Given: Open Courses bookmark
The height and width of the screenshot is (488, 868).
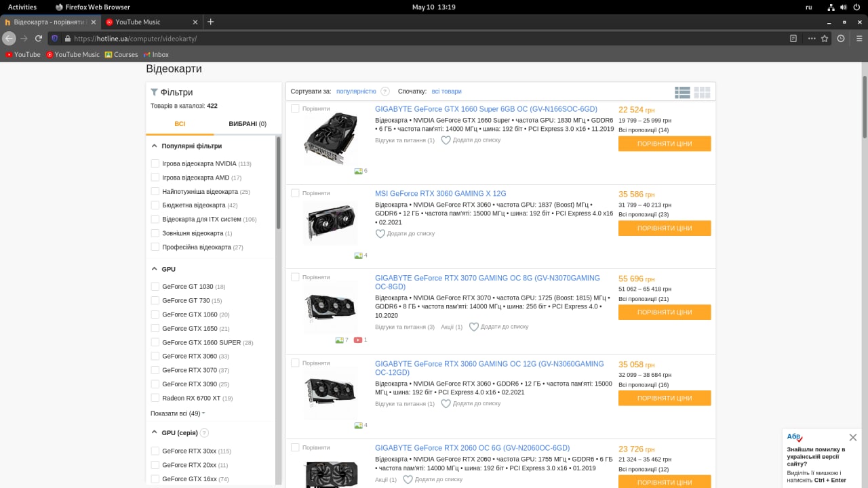Looking at the screenshot, I should (121, 54).
